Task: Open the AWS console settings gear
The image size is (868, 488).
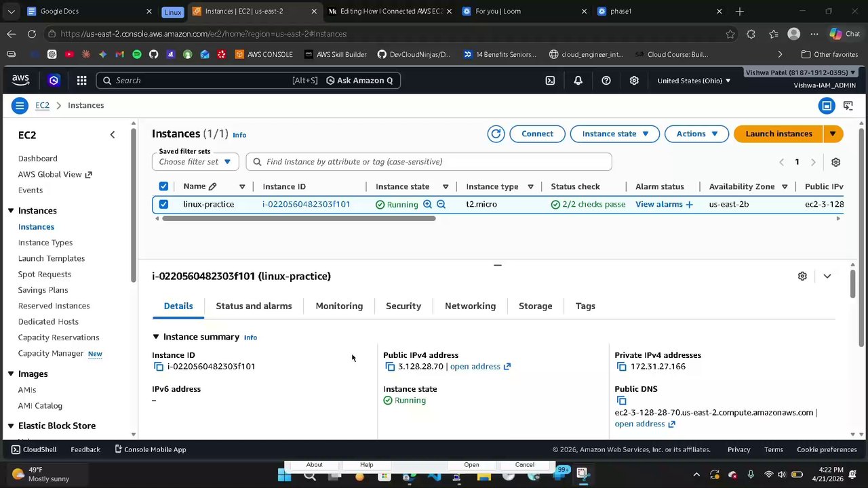Action: [x=634, y=80]
